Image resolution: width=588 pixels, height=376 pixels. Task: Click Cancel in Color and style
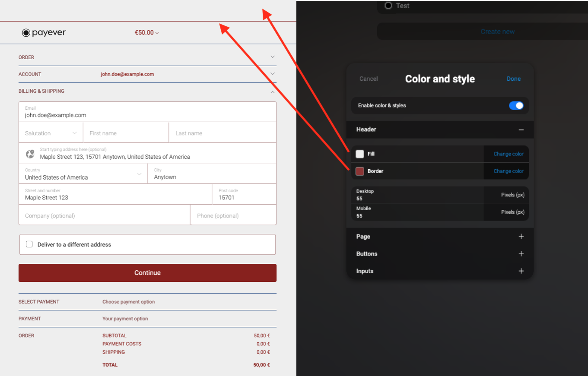tap(369, 79)
